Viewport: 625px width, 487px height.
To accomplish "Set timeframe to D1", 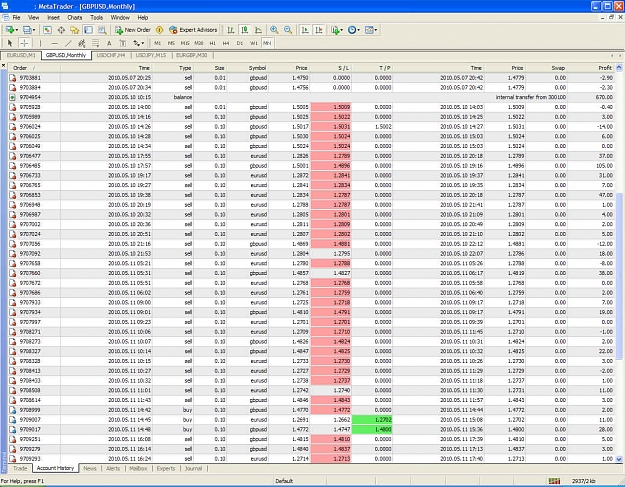I will 240,43.
